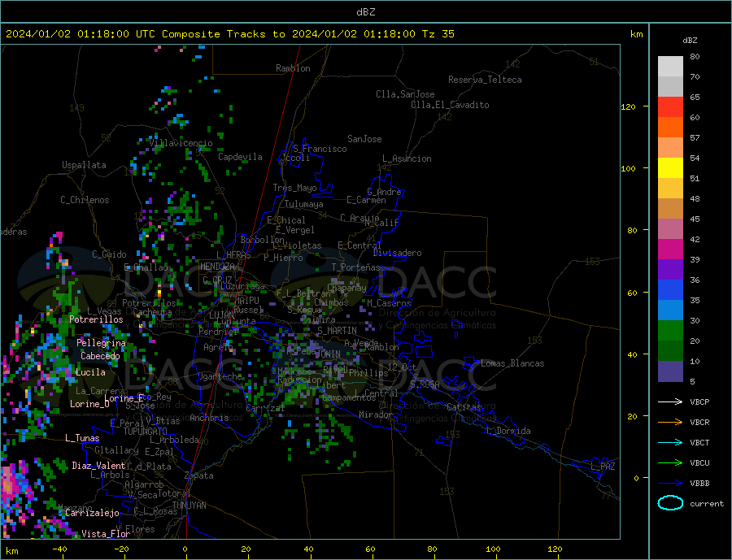Click the timestamp 'Composite Tracks' header text
Image resolution: width=732 pixels, height=560 pixels.
(214, 34)
